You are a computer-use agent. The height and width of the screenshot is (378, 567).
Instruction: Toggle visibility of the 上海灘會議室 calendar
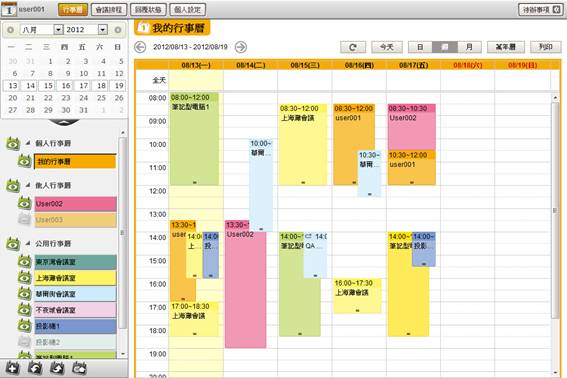[24, 278]
